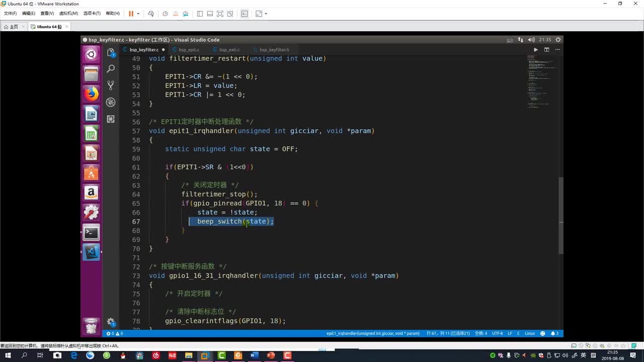The width and height of the screenshot is (644, 362).
Task: Open the Extensions view in VS Code
Action: [111, 119]
